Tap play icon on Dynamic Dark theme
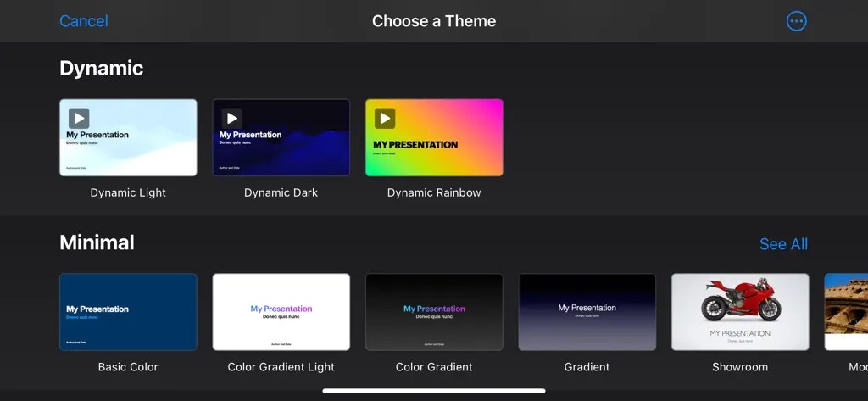 tap(231, 119)
